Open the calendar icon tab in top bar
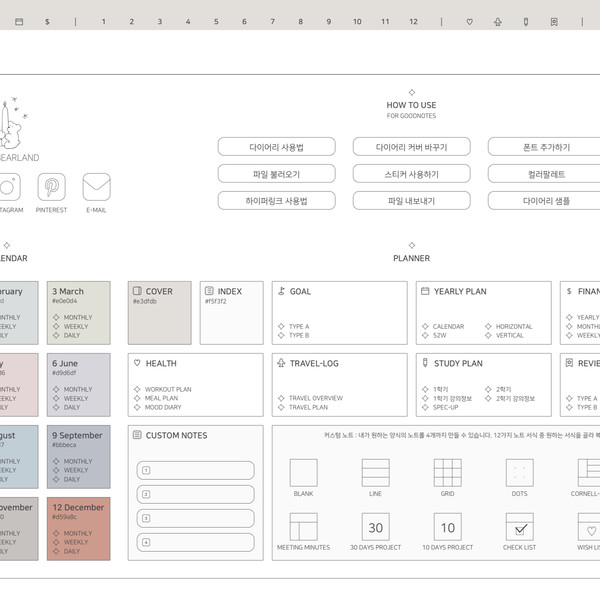The width and height of the screenshot is (600, 600). point(19,22)
